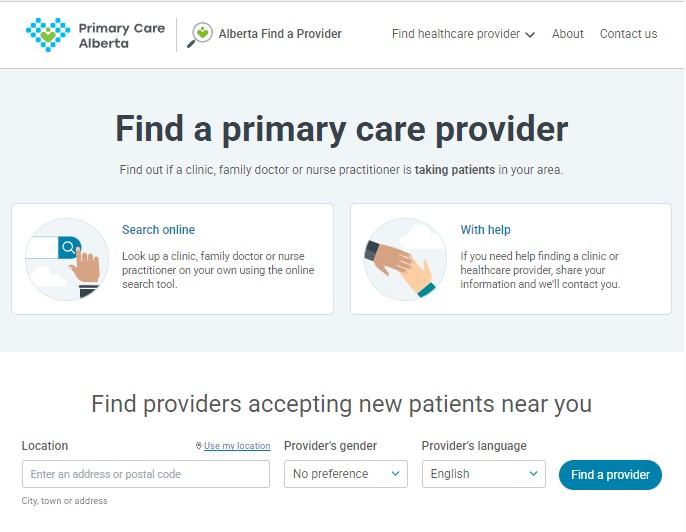Click the Find a primary care provider heading
This screenshot has width=686, height=532.
click(x=342, y=129)
